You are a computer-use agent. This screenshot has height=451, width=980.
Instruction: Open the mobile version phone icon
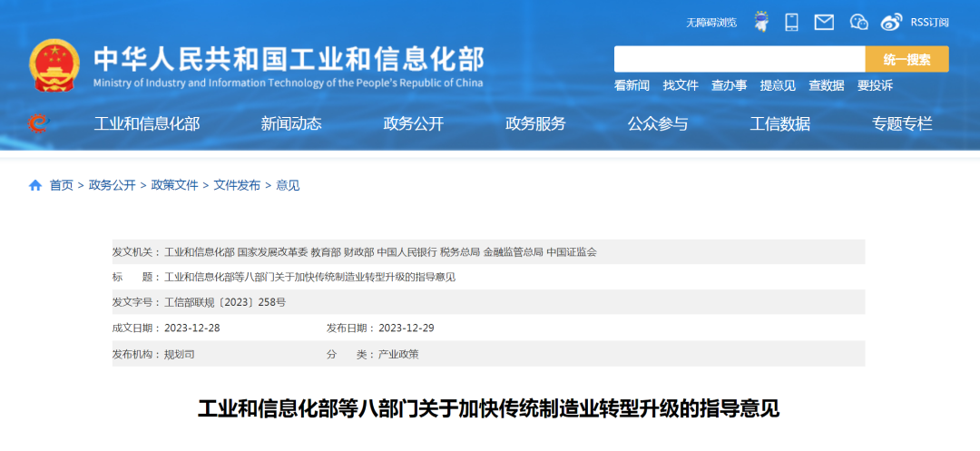pyautogui.click(x=792, y=23)
